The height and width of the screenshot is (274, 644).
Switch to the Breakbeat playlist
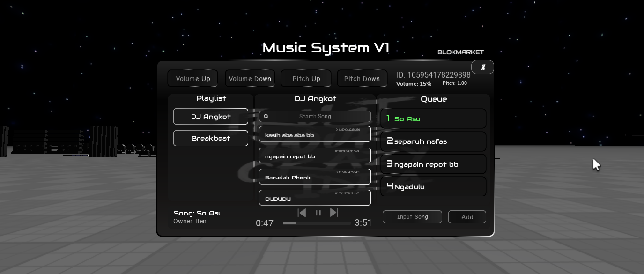[210, 138]
